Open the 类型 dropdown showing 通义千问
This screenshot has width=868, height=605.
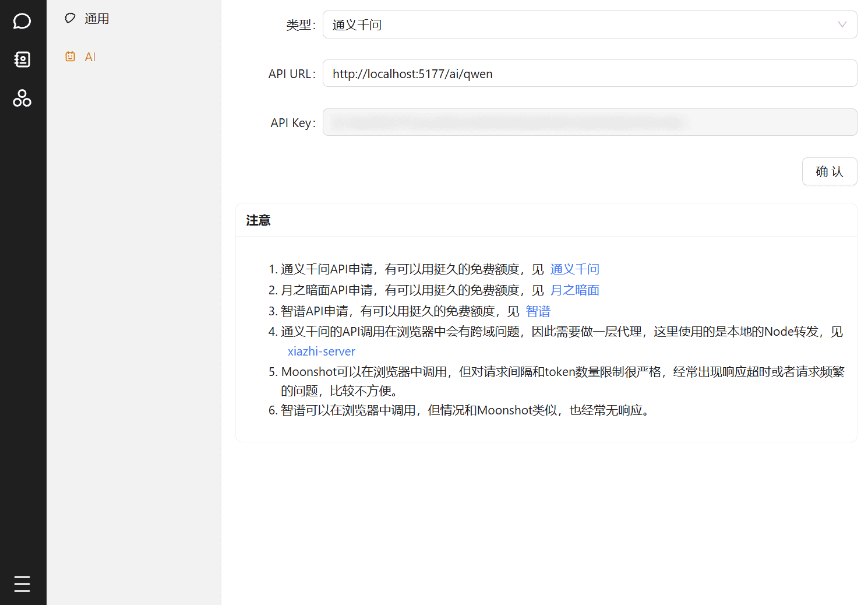tap(590, 24)
